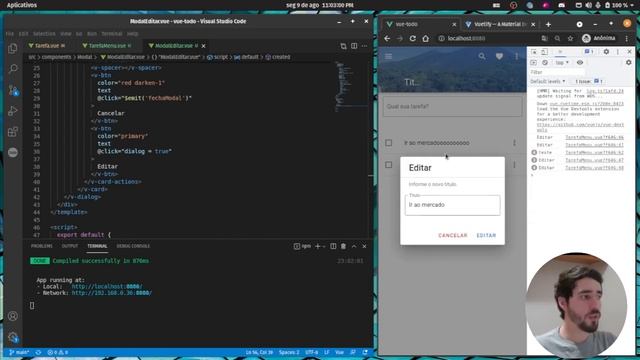Screen dimensions: 640x360
Task: Click search icon in todo app bar
Action: point(482,56)
